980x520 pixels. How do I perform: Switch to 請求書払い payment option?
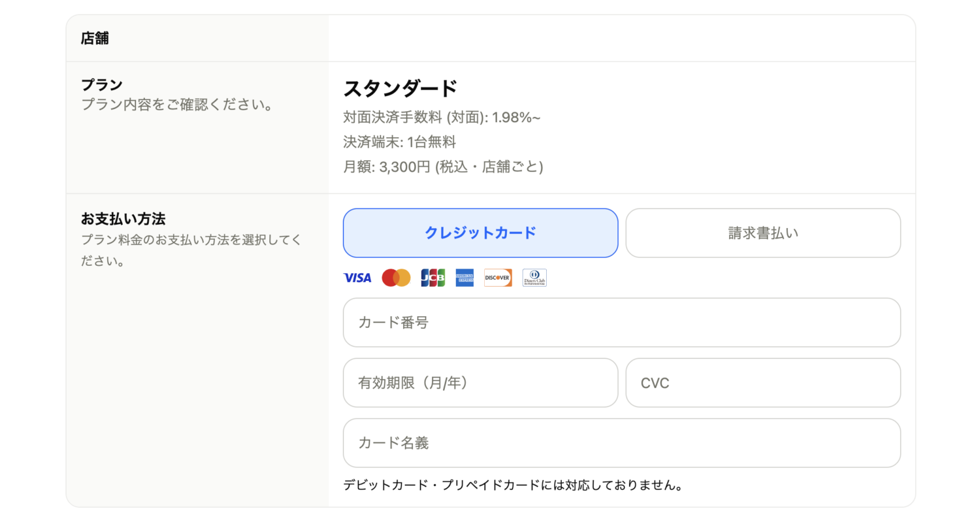(763, 233)
